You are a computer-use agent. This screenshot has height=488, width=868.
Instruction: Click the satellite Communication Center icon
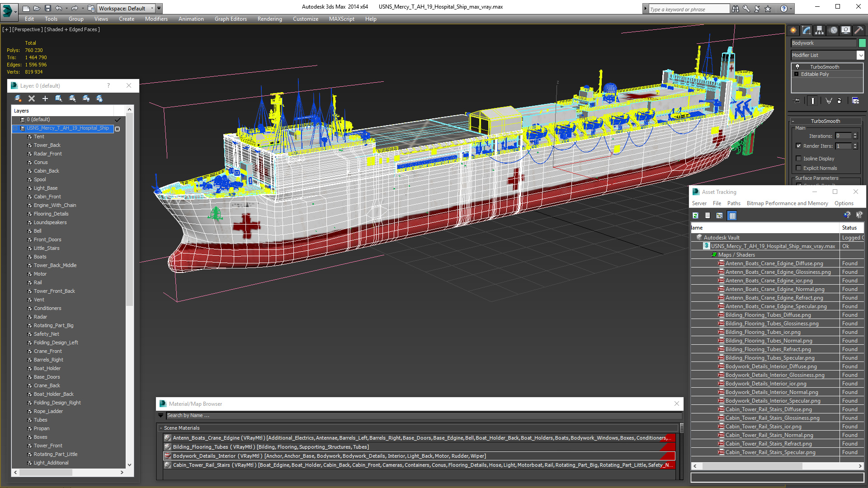[x=757, y=9]
